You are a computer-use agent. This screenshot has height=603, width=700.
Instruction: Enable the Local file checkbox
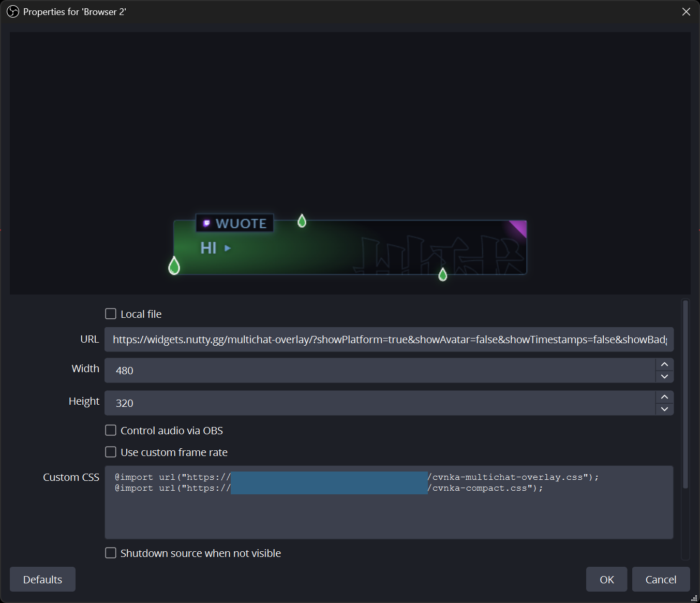[x=111, y=314]
